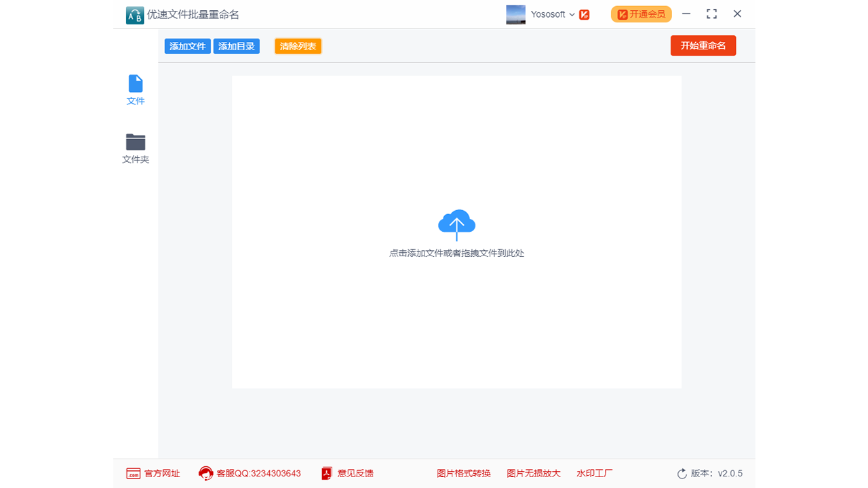Open the 图片无损放大 link in the footer
This screenshot has width=868, height=488.
click(534, 473)
